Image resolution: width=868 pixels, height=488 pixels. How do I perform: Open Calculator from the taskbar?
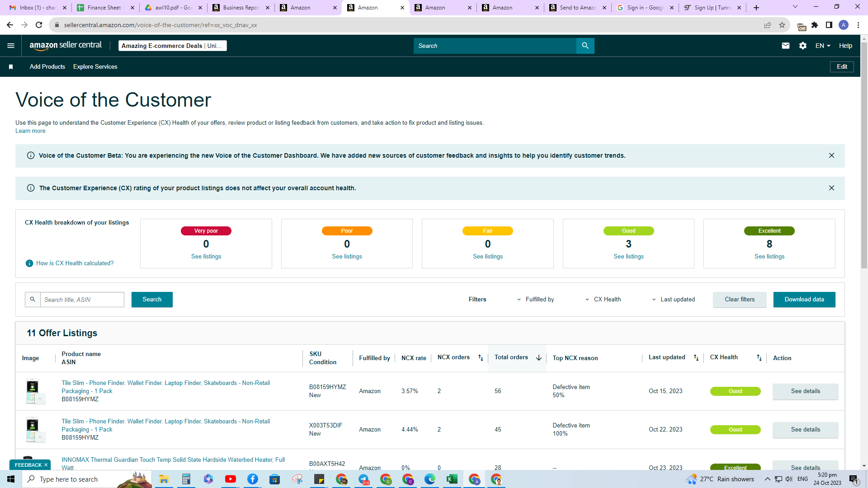tap(186, 479)
